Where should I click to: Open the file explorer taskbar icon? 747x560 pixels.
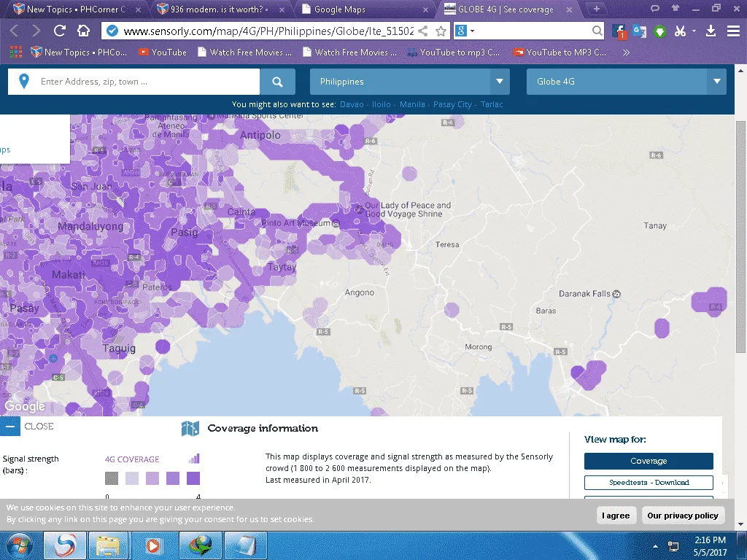(108, 545)
